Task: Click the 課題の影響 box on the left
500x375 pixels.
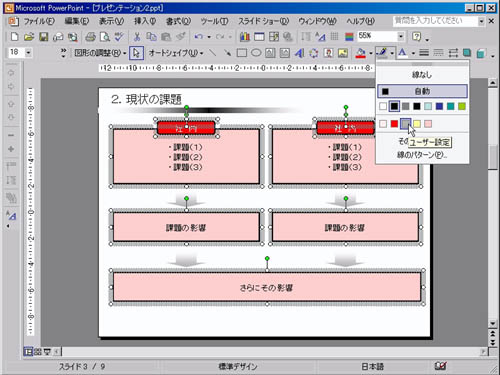Action: pyautogui.click(x=186, y=227)
